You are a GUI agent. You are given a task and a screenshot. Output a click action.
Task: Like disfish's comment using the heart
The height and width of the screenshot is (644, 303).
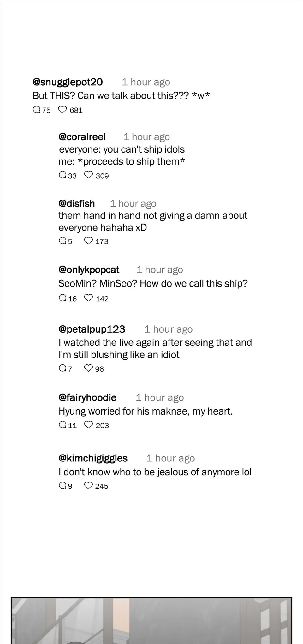(x=88, y=241)
